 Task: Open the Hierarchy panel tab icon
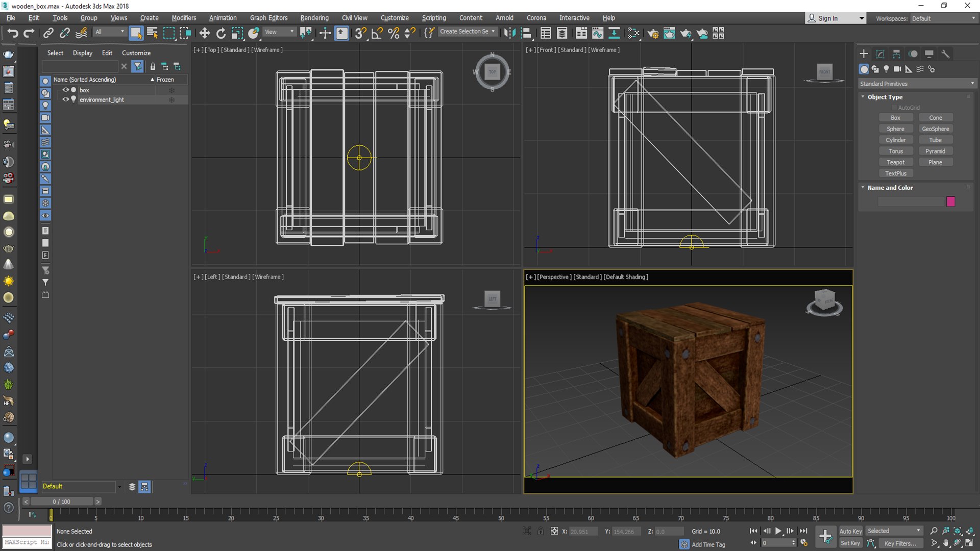click(896, 54)
